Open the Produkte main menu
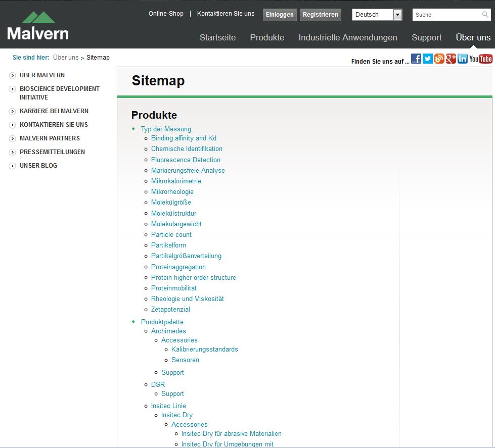495x448 pixels. (267, 37)
